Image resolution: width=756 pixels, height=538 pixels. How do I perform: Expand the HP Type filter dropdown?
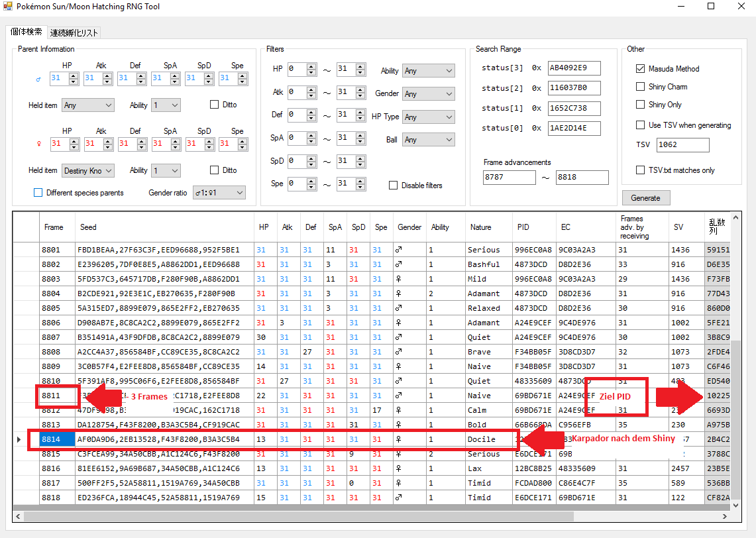pos(428,117)
